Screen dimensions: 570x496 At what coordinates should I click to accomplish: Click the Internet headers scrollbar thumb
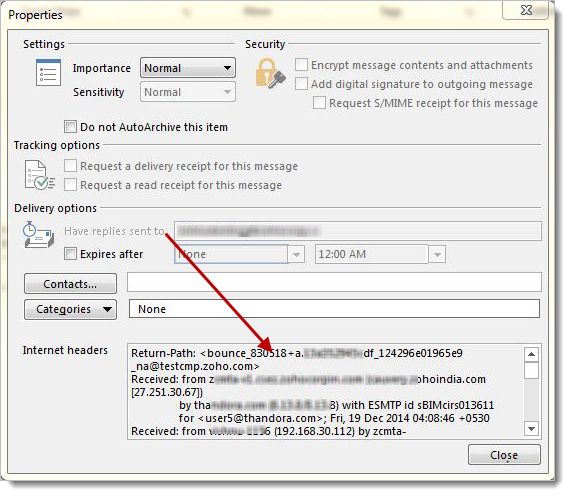pos(531,370)
